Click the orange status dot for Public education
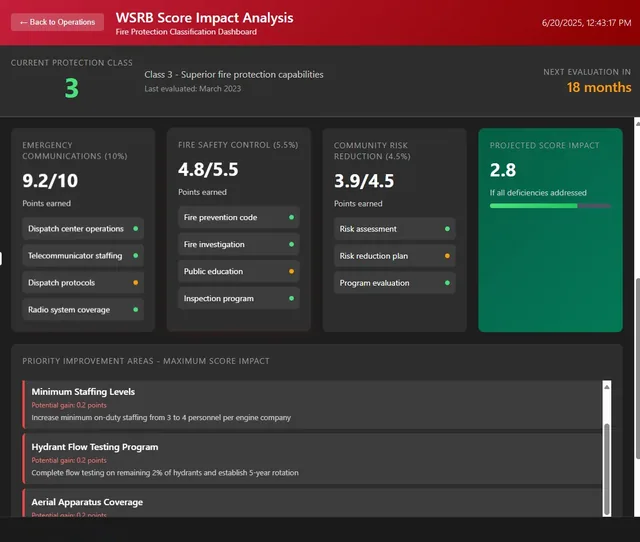The height and width of the screenshot is (542, 640). [291, 271]
